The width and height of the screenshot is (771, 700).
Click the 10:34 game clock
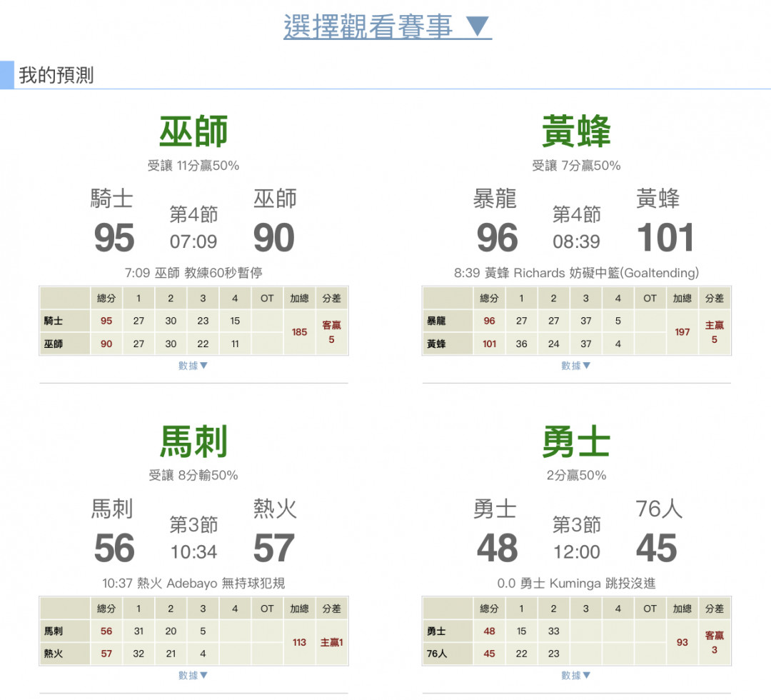(193, 552)
